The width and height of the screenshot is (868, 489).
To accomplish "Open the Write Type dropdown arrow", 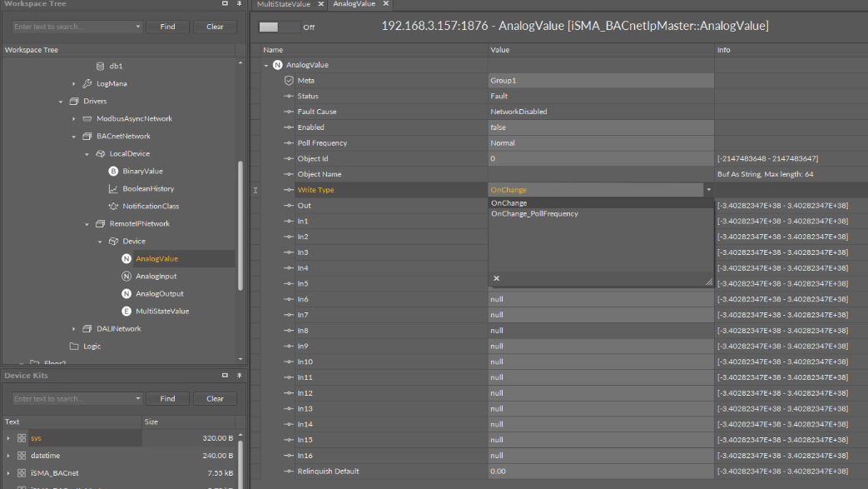I will [709, 190].
